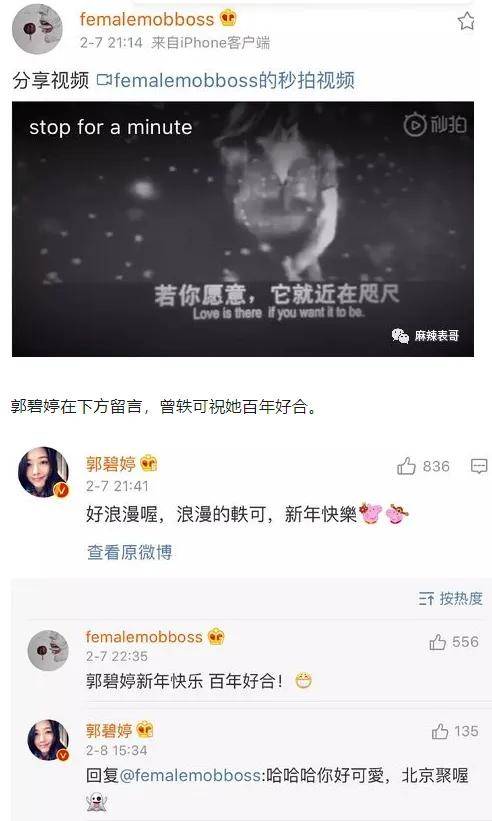The width and height of the screenshot is (492, 821).
Task: Play the stop for a minute video
Action: [243, 229]
